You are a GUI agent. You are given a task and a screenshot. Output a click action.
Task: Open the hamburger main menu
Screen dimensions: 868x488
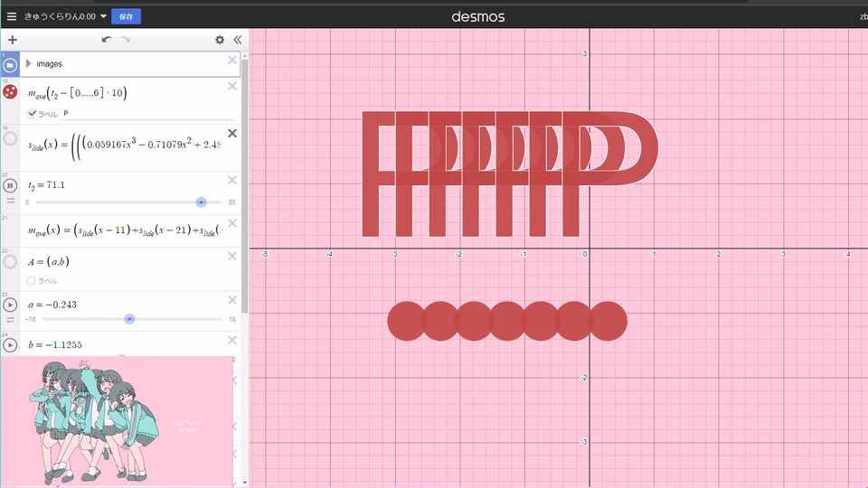coord(12,16)
